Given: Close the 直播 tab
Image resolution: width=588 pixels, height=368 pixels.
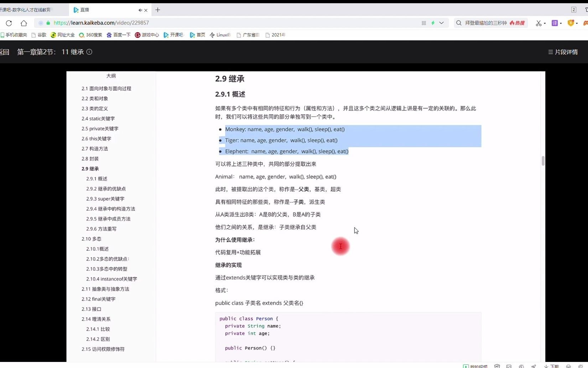Looking at the screenshot, I should (x=146, y=10).
